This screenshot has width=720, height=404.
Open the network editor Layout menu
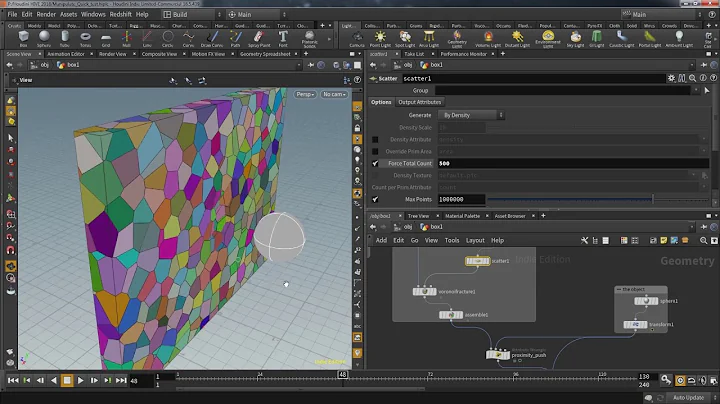tap(475, 241)
